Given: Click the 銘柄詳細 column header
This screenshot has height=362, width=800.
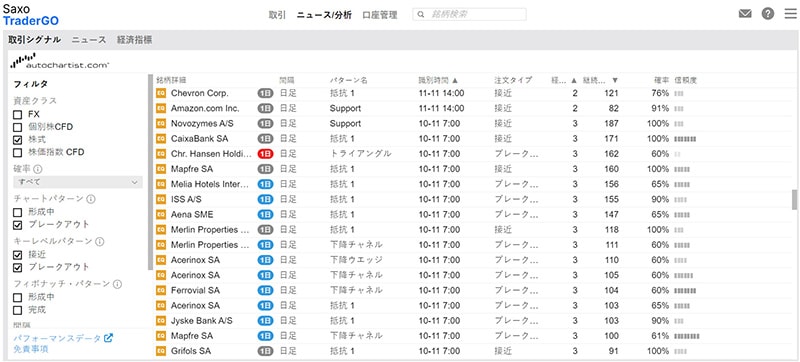Looking at the screenshot, I should 171,80.
